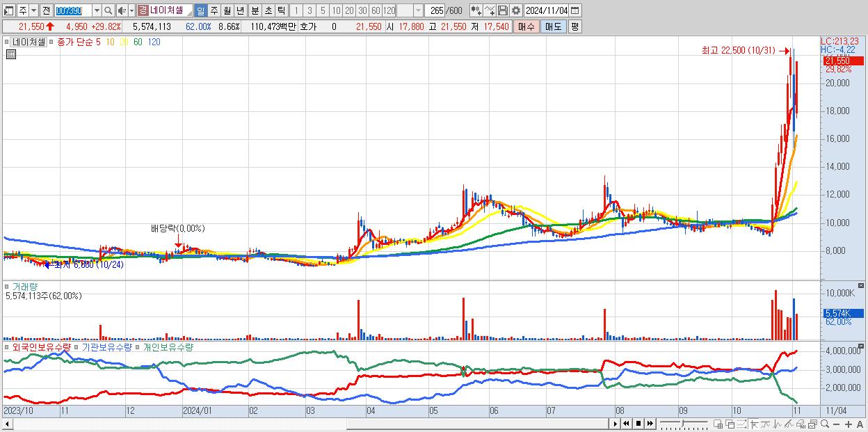Click the speaker sound icon
868x432 pixels.
(122, 11)
